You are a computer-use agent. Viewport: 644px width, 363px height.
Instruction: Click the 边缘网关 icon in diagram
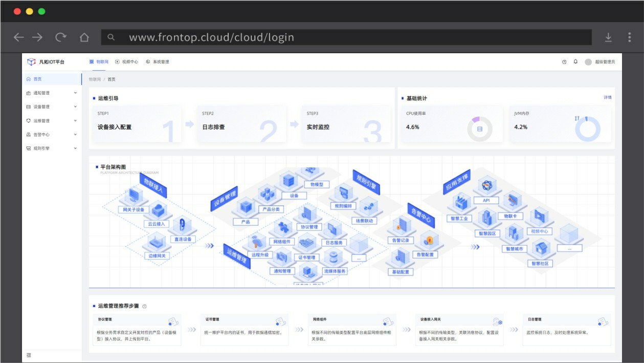click(157, 242)
